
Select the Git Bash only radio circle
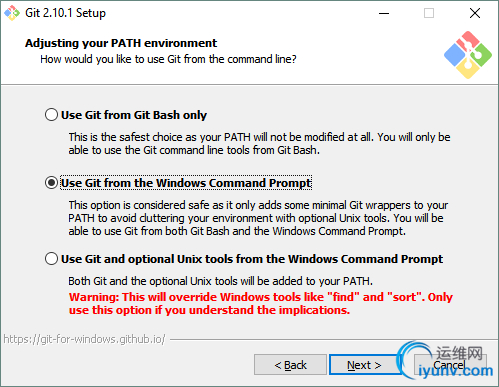tap(51, 115)
